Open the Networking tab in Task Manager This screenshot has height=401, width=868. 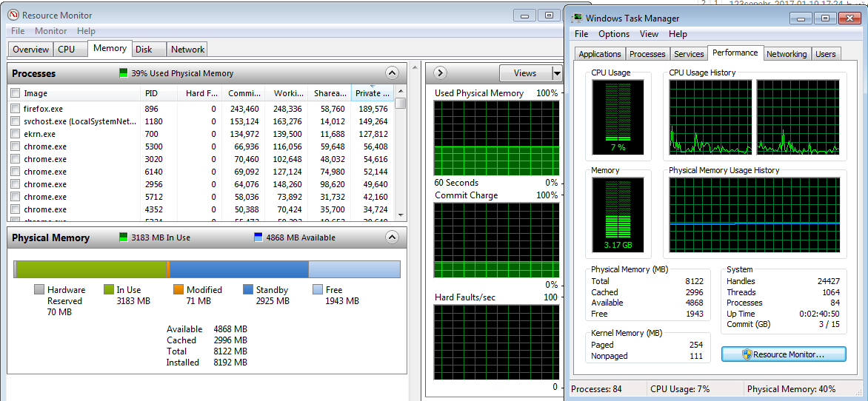[786, 54]
